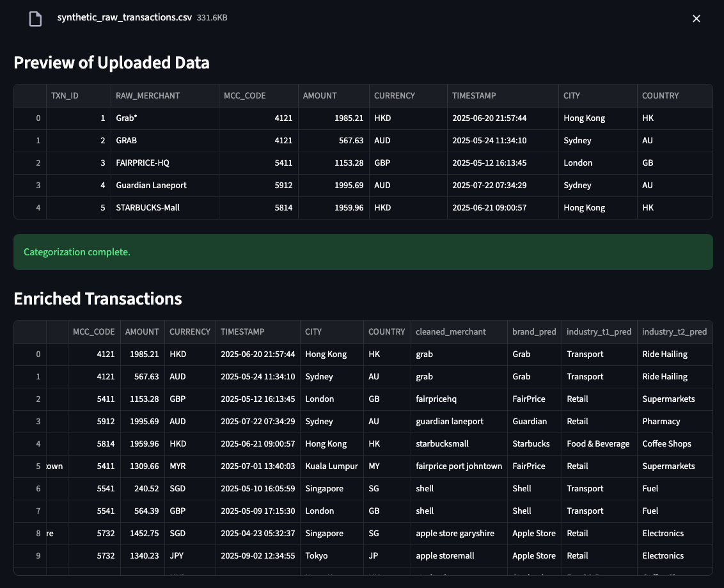
Task: Select the Guardian Laneport cell in preview
Action: point(151,185)
